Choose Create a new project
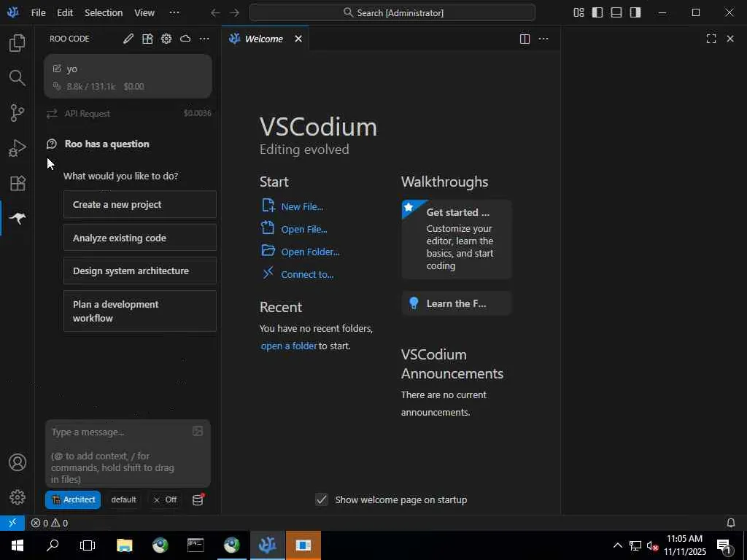 (139, 204)
